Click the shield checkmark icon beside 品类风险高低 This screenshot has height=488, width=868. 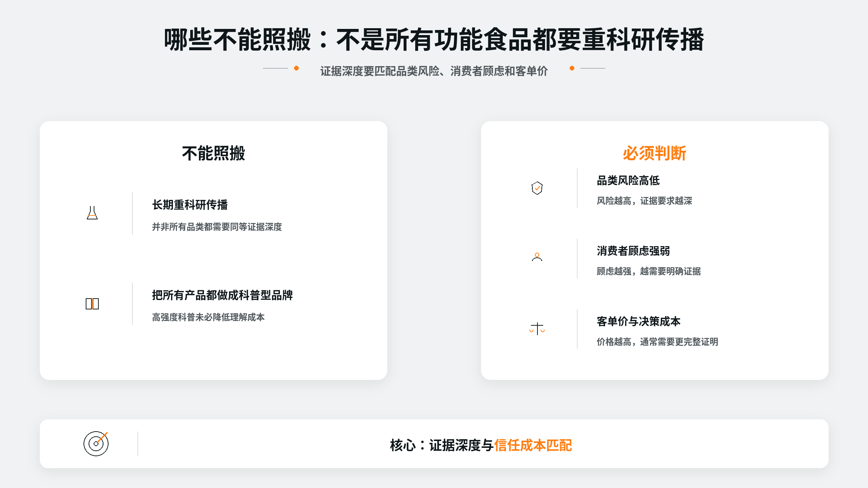pos(537,188)
